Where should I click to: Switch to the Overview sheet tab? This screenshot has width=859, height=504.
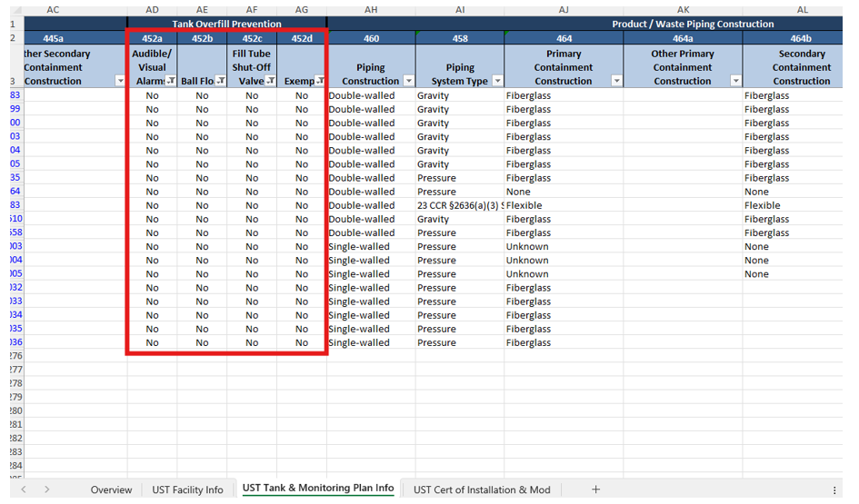click(x=111, y=489)
